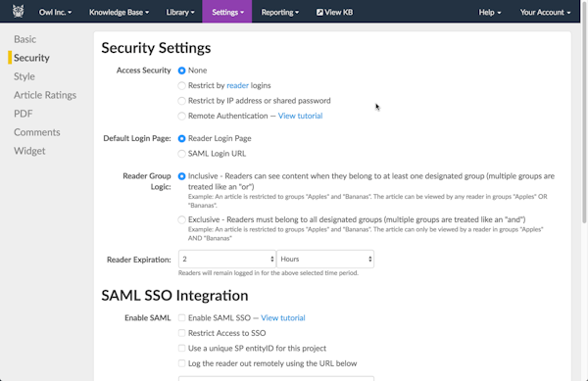The width and height of the screenshot is (588, 381).
Task: Open the Your Account menu
Action: coord(545,13)
